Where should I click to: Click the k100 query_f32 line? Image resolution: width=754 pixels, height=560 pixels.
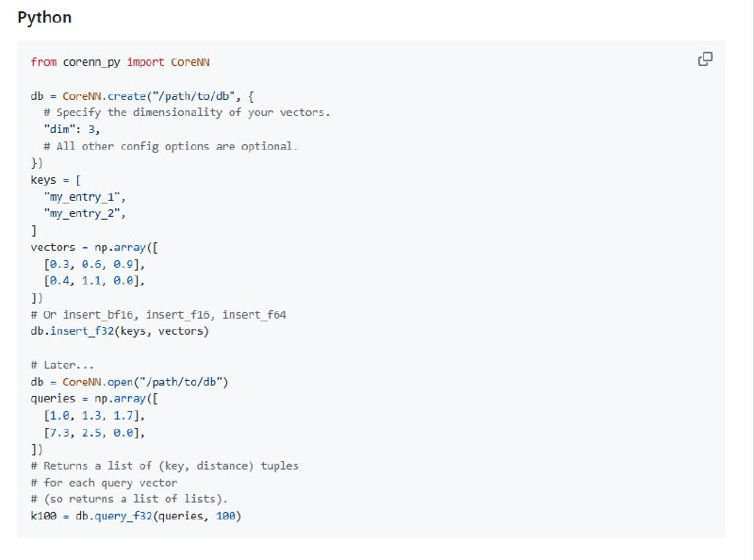(x=136, y=516)
